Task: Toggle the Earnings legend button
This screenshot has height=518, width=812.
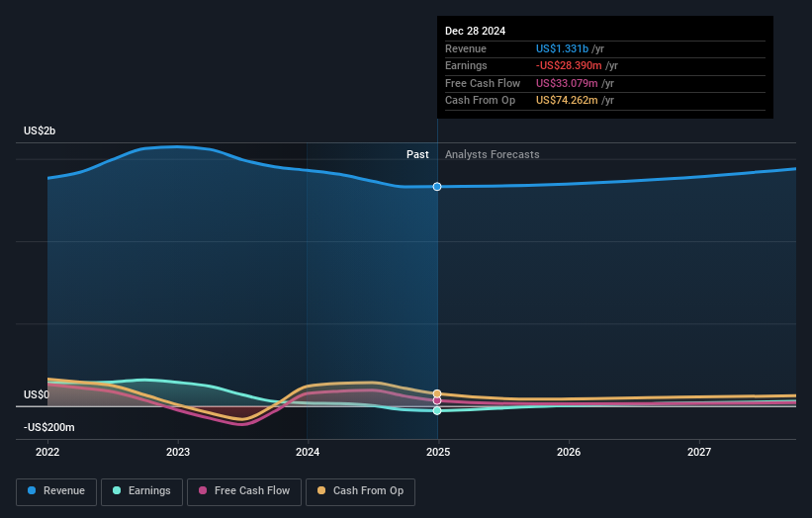Action: point(141,491)
